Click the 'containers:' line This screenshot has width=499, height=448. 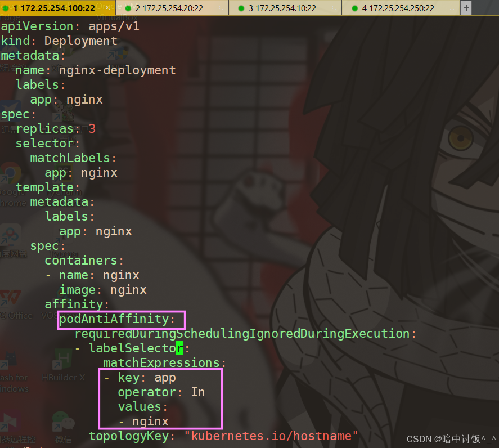(x=84, y=261)
